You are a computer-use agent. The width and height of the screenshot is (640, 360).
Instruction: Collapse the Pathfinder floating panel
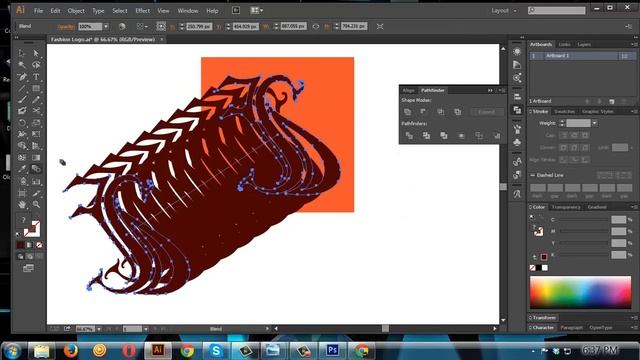(490, 90)
